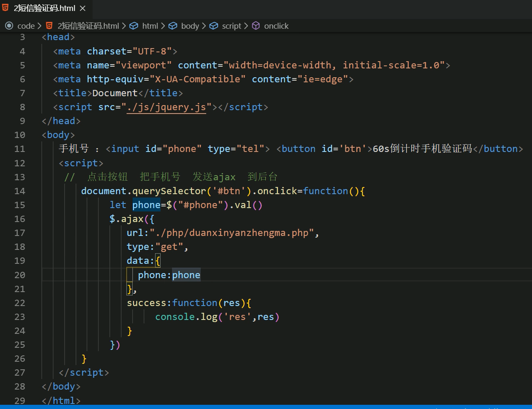Screen dimensions: 532x409
Task: Open the html breadcrumb symbol
Action: pos(150,26)
